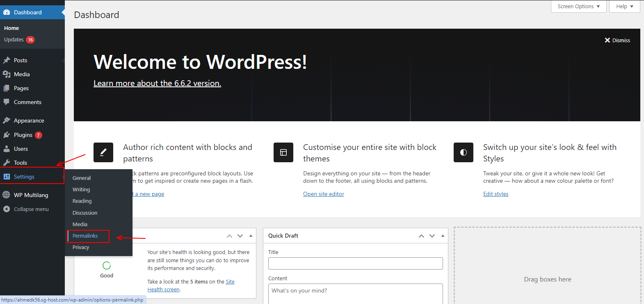Click the pencil icon for blocks and patterns
Screen dimensions: 644x304
[x=103, y=152]
